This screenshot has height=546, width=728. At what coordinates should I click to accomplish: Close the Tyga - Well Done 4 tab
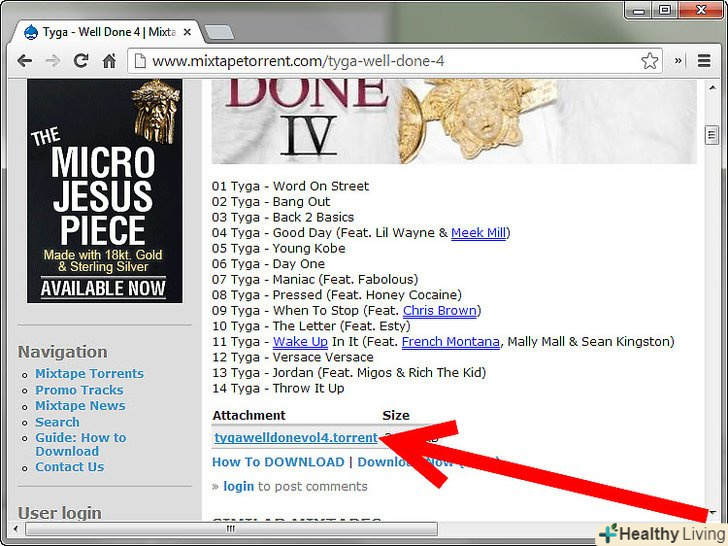pyautogui.click(x=187, y=32)
